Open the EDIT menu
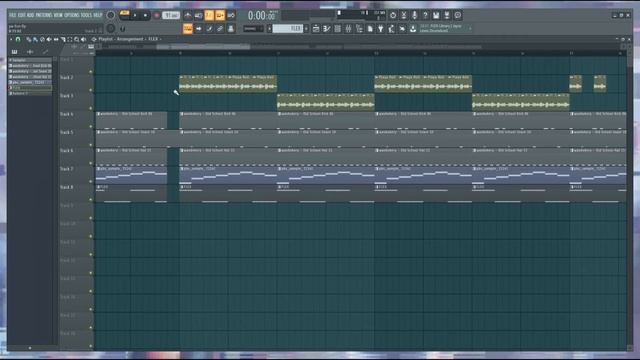The width and height of the screenshot is (640, 360). pos(21,15)
